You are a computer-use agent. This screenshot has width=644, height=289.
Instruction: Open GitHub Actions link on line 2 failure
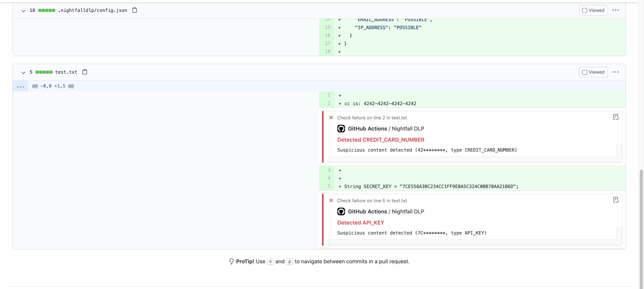click(x=367, y=129)
